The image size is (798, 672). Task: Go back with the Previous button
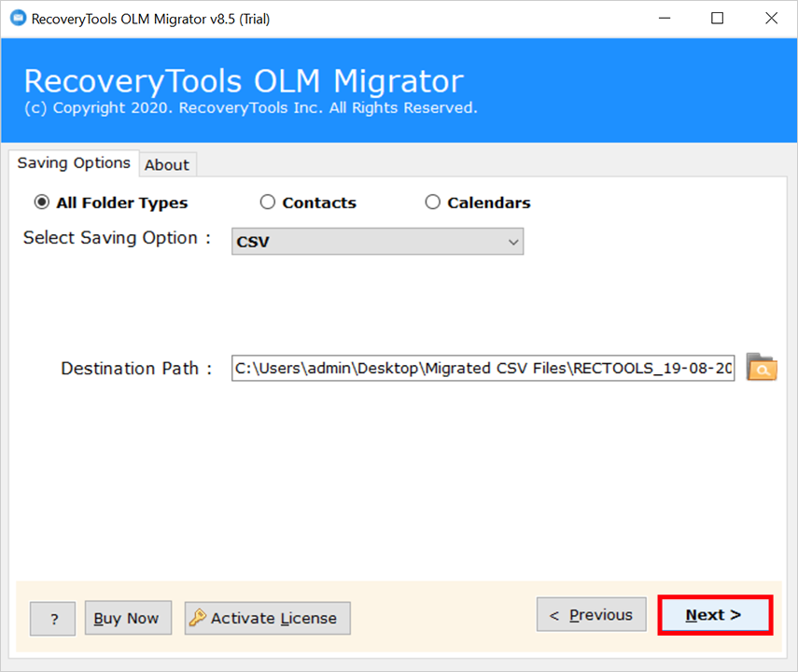tap(592, 614)
